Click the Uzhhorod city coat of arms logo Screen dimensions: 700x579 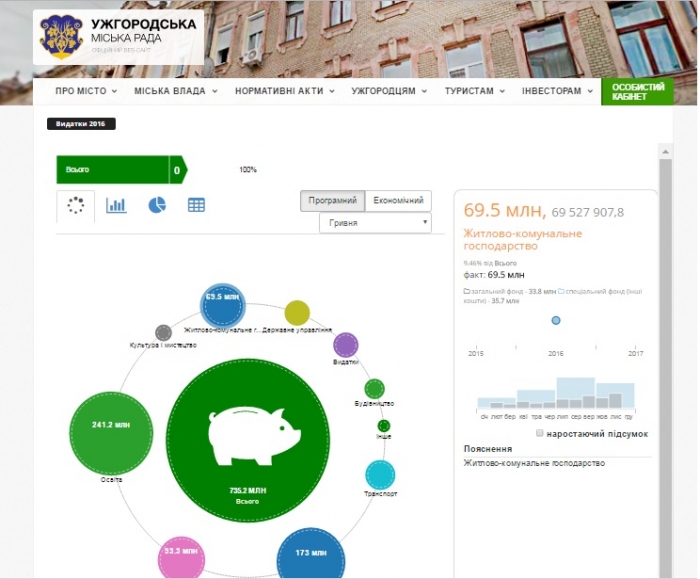point(62,37)
